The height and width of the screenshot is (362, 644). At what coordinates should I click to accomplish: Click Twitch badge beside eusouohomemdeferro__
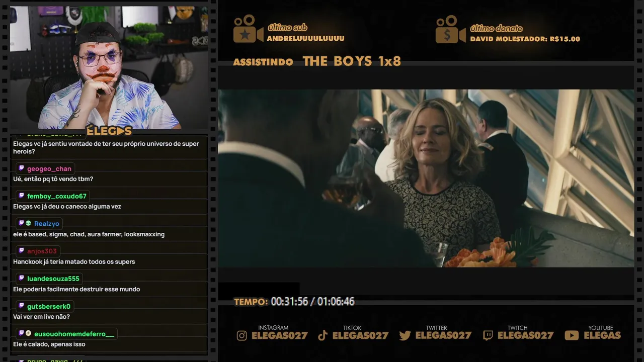click(21, 333)
